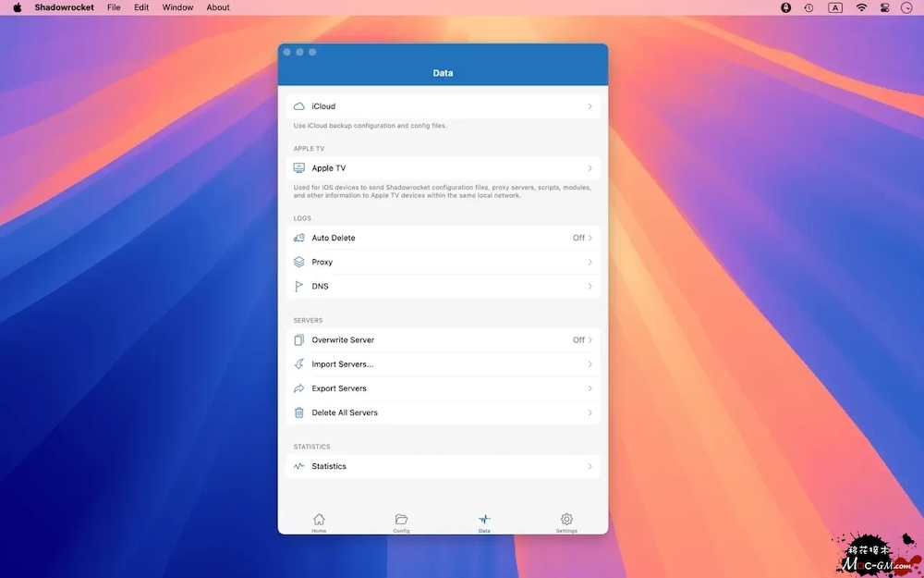The image size is (924, 578).
Task: Open the Edit menu
Action: coord(141,7)
